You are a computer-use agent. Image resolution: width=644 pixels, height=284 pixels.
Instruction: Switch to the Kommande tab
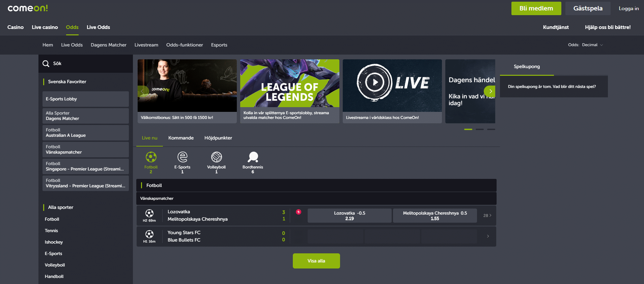click(x=181, y=138)
